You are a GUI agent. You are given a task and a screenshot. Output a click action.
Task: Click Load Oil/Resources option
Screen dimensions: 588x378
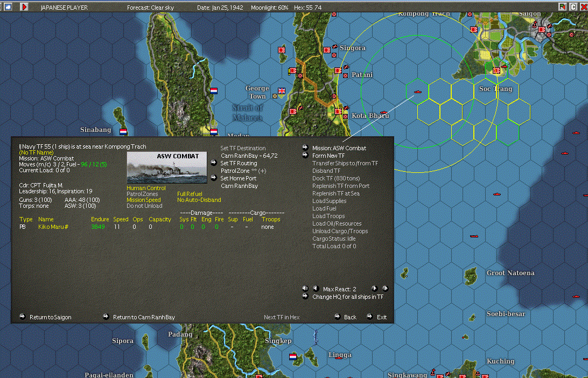coord(337,223)
